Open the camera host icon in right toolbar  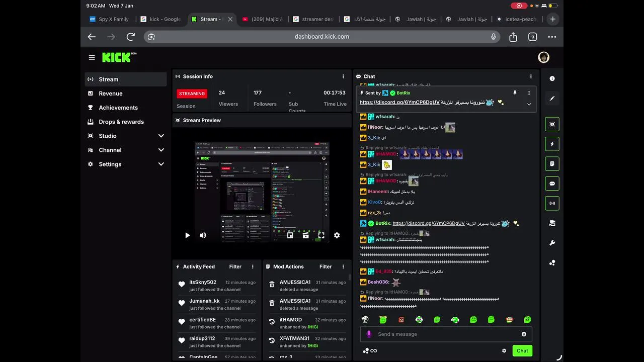point(552,223)
